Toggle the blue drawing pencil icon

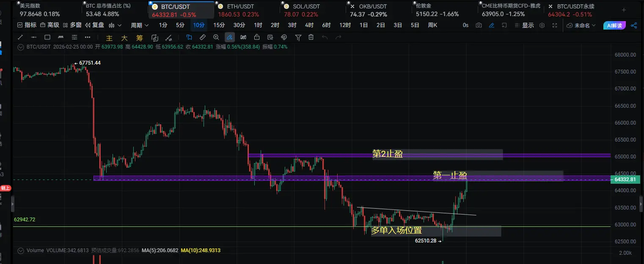click(491, 25)
